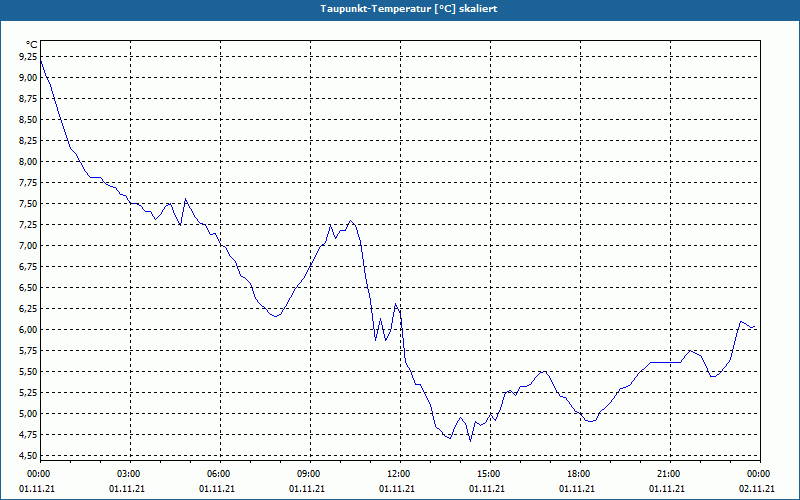Click the 5,75 y-axis value
800x500 pixels.
pyautogui.click(x=28, y=351)
